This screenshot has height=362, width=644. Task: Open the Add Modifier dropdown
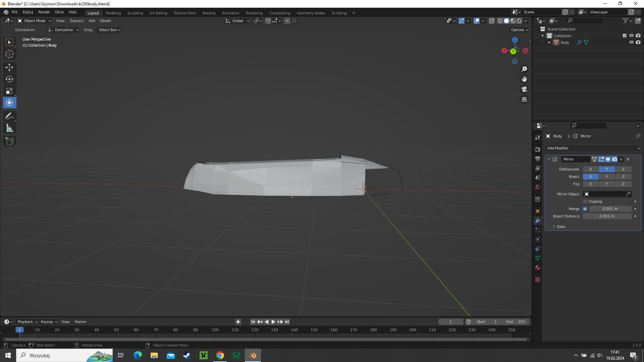point(593,148)
